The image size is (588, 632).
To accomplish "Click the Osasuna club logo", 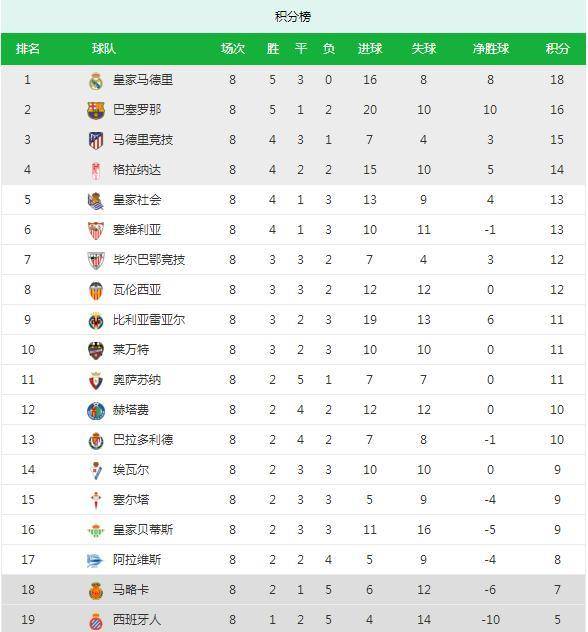I will [96, 381].
